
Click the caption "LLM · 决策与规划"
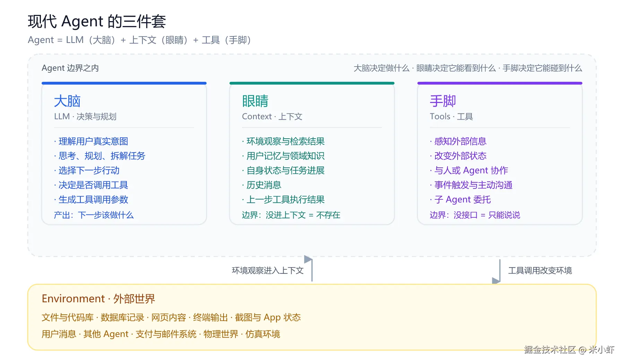click(85, 116)
